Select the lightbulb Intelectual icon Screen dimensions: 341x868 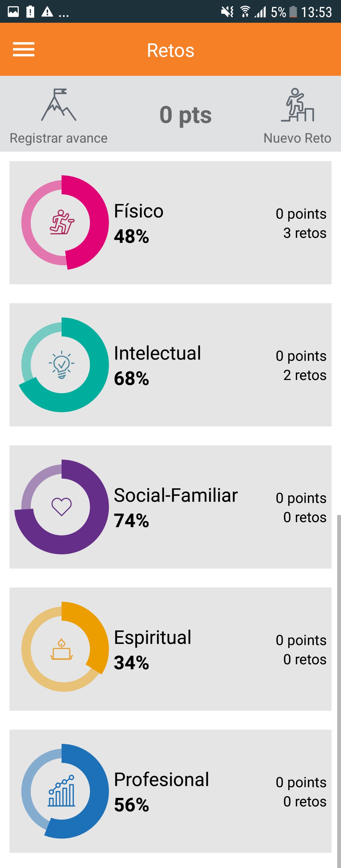(62, 365)
